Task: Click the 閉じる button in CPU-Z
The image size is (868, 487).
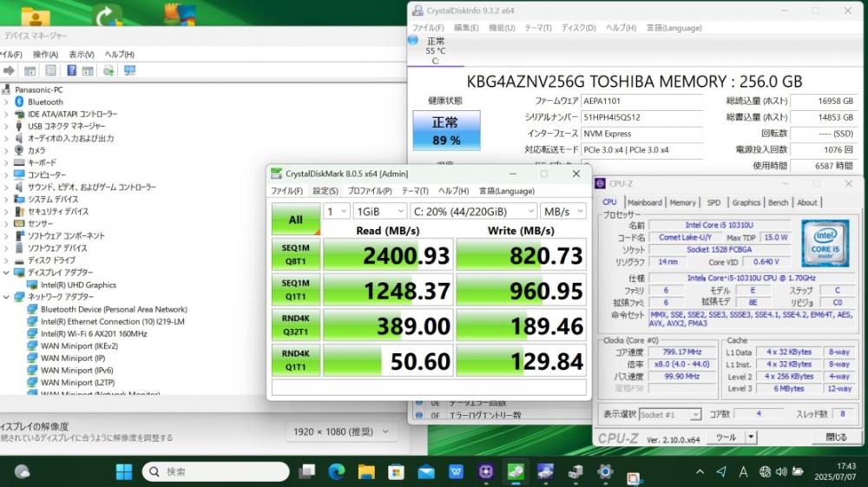Action: tap(836, 438)
